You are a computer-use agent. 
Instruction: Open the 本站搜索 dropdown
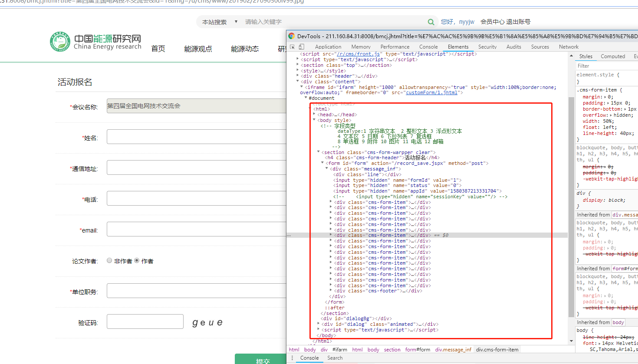pos(220,22)
